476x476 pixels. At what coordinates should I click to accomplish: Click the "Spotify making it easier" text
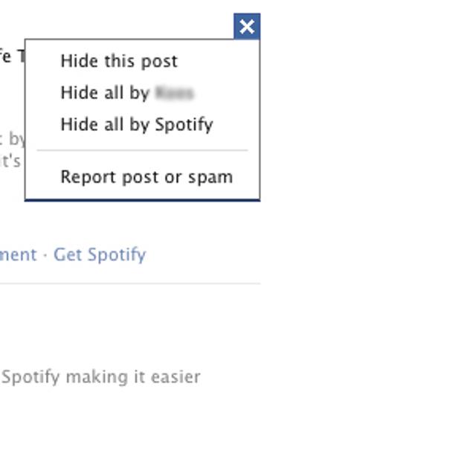point(100,377)
